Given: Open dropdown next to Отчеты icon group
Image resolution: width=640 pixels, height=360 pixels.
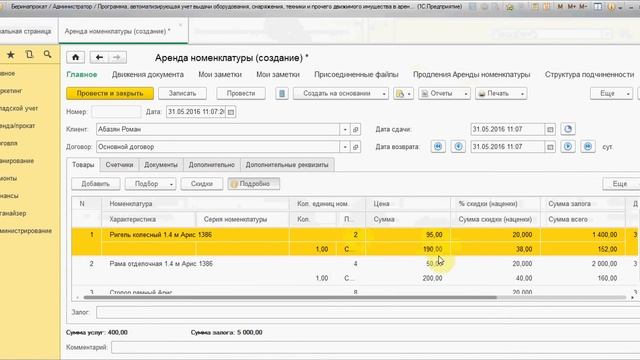Looking at the screenshot, I should tap(404, 93).
